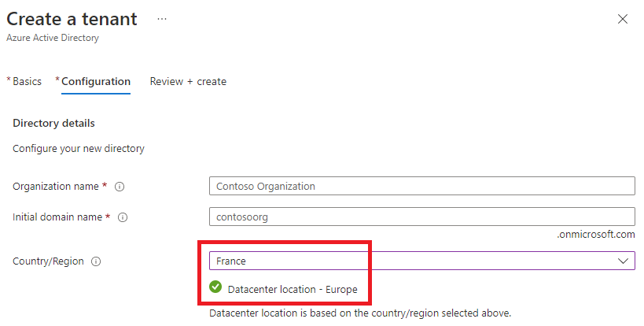Expand the Country/Region dropdown chevron
This screenshot has height=326, width=644.
click(623, 261)
